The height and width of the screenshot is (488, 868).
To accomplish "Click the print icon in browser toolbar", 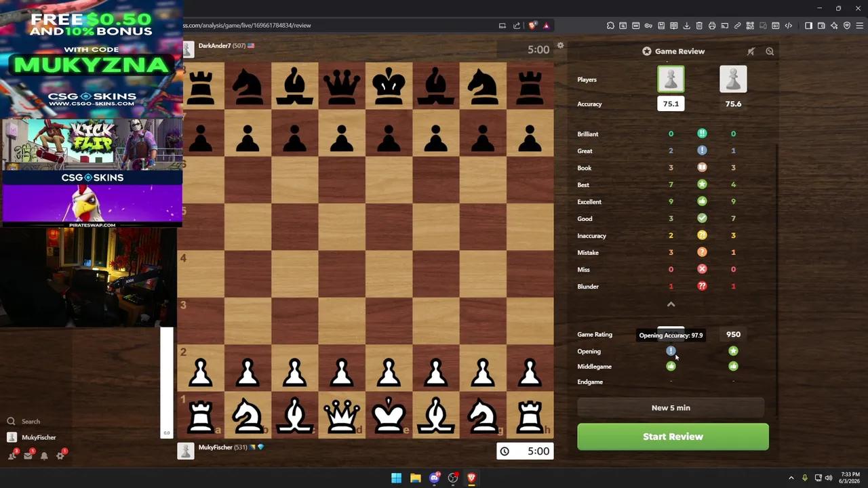I will pyautogui.click(x=712, y=26).
